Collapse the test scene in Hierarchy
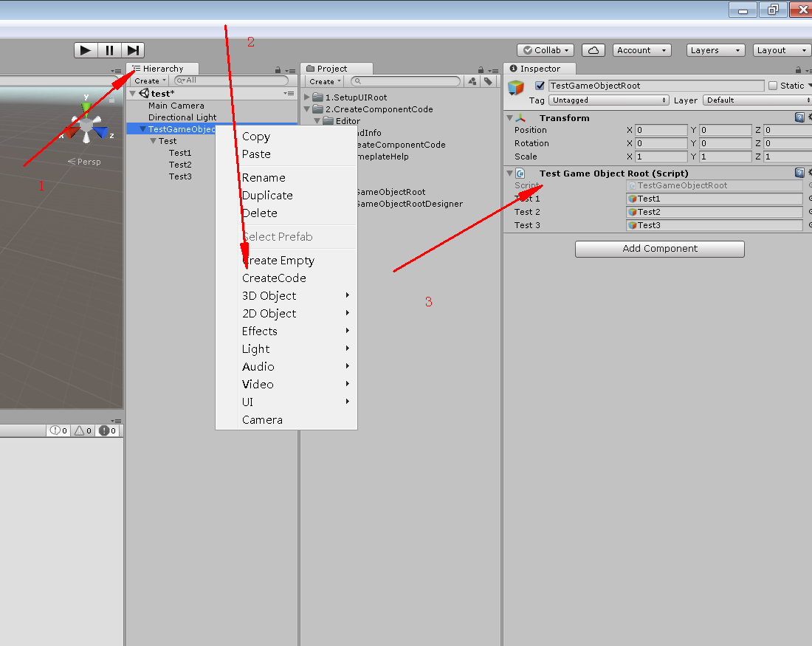812x646 pixels. (x=133, y=94)
